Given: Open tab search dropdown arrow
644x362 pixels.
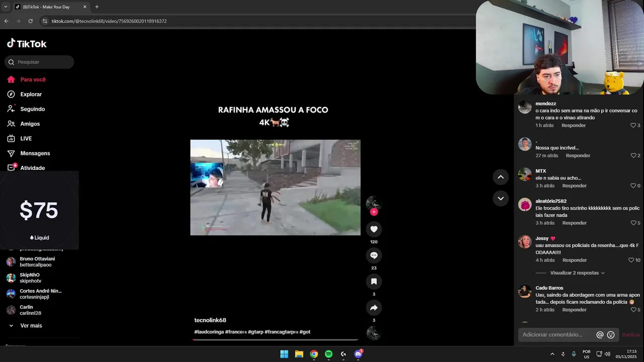Looking at the screenshot, I should pos(6,7).
